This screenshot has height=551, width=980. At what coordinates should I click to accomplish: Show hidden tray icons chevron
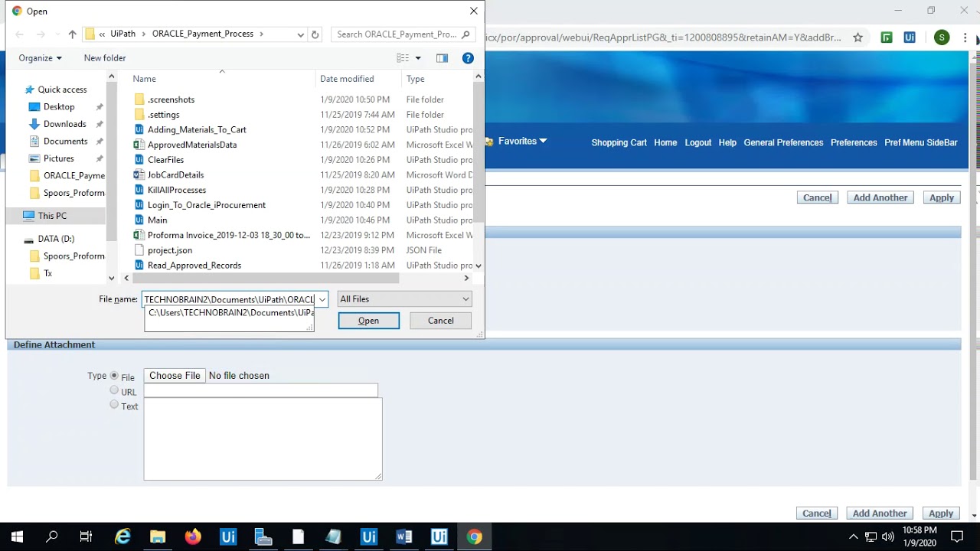click(854, 536)
